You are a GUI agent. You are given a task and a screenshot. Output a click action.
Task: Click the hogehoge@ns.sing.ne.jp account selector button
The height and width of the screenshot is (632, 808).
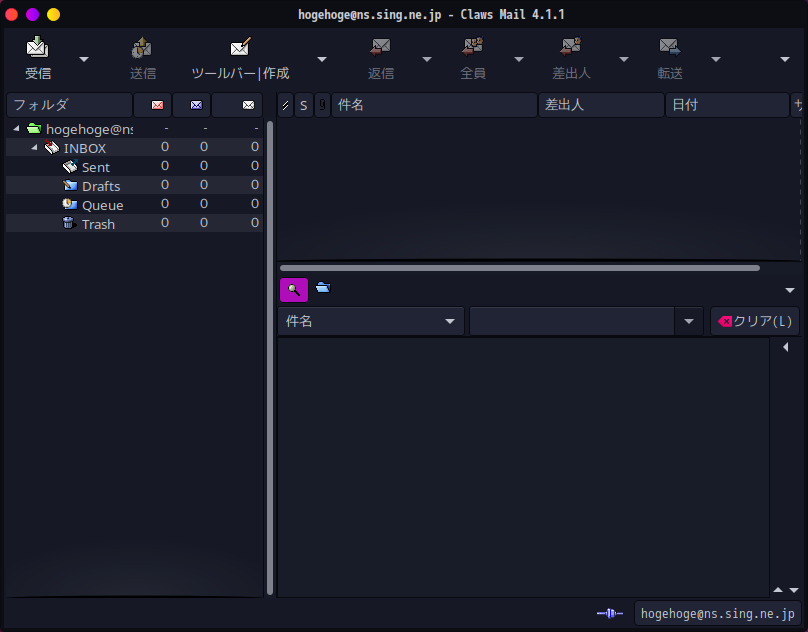pos(718,613)
